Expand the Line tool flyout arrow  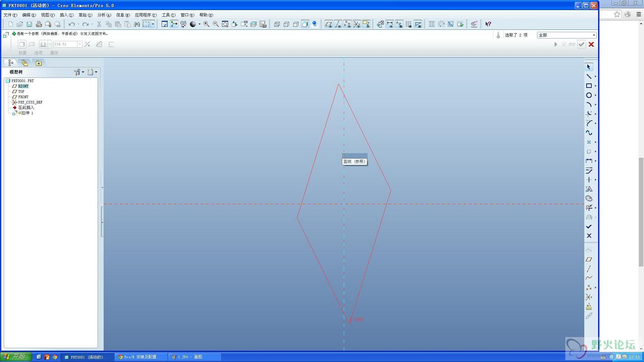pos(596,77)
